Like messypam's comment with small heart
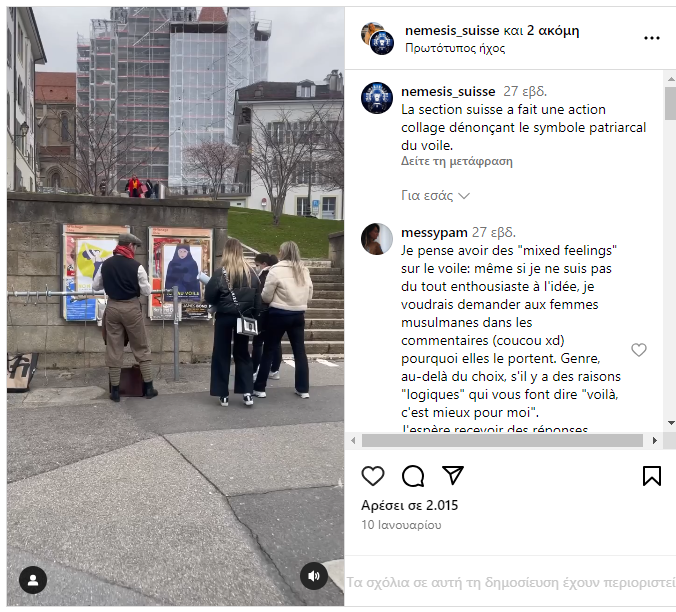This screenshot has height=612, width=676. tap(638, 350)
